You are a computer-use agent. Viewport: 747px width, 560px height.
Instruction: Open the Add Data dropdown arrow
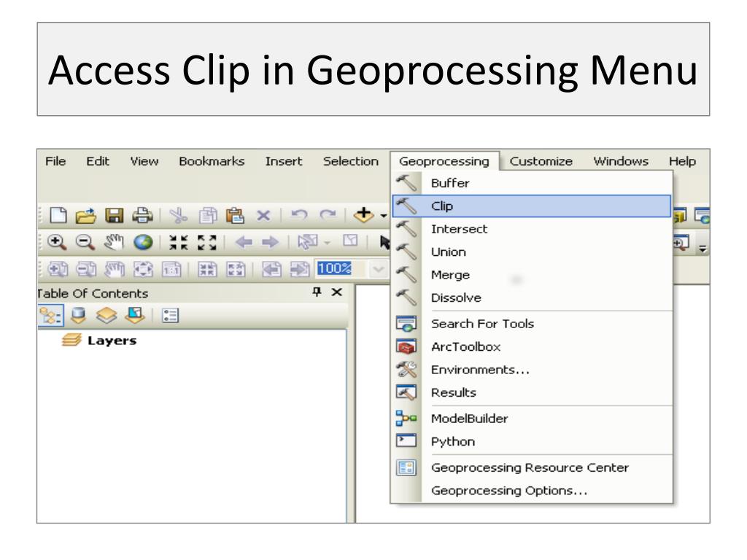[384, 216]
